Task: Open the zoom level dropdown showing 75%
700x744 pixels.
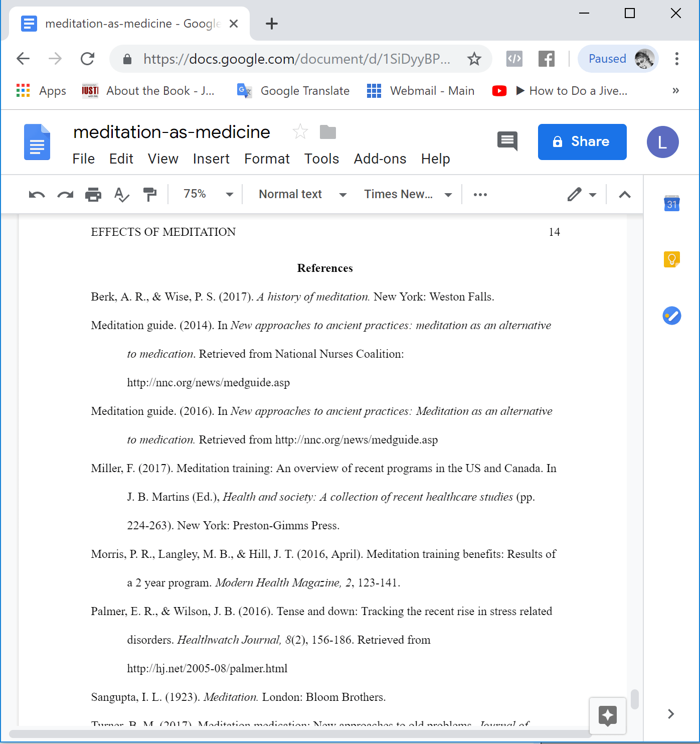Action: coord(206,194)
